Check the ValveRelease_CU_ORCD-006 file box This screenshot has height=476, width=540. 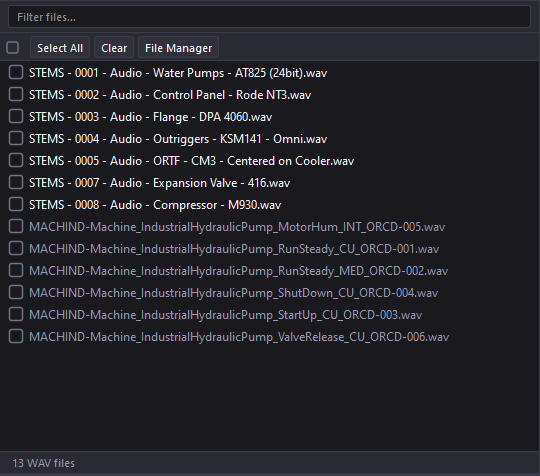tap(16, 337)
